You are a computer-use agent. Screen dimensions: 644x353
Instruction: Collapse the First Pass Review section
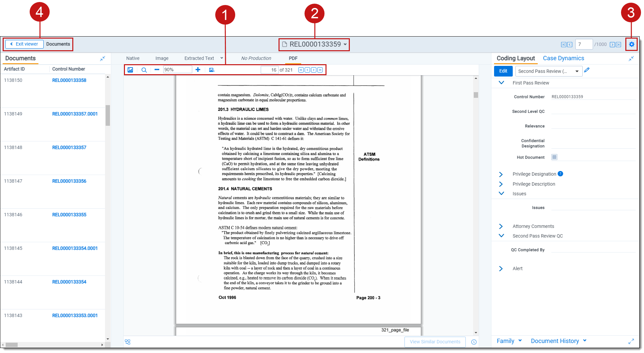[x=501, y=83]
